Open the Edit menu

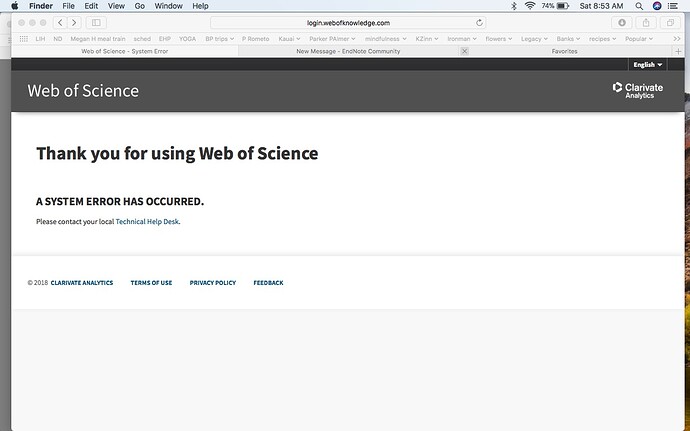click(x=91, y=6)
